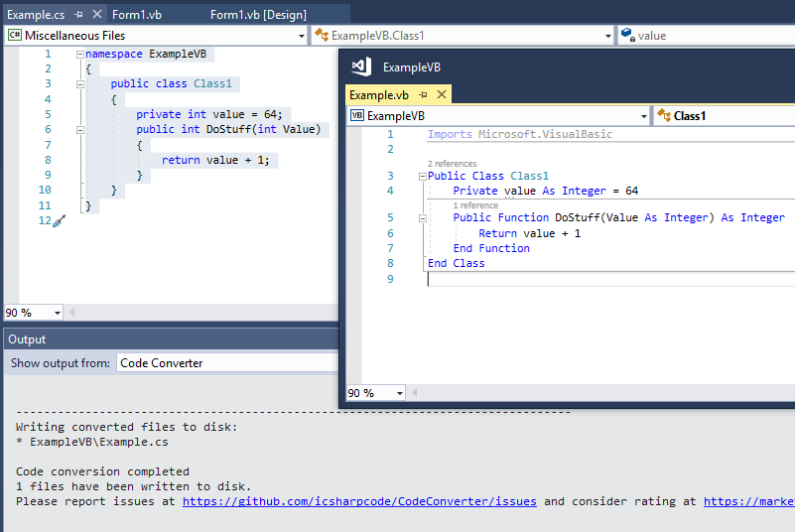The width and height of the screenshot is (795, 532).
Task: Open the Class1 dropdown in VB editor
Action: pyautogui.click(x=725, y=115)
